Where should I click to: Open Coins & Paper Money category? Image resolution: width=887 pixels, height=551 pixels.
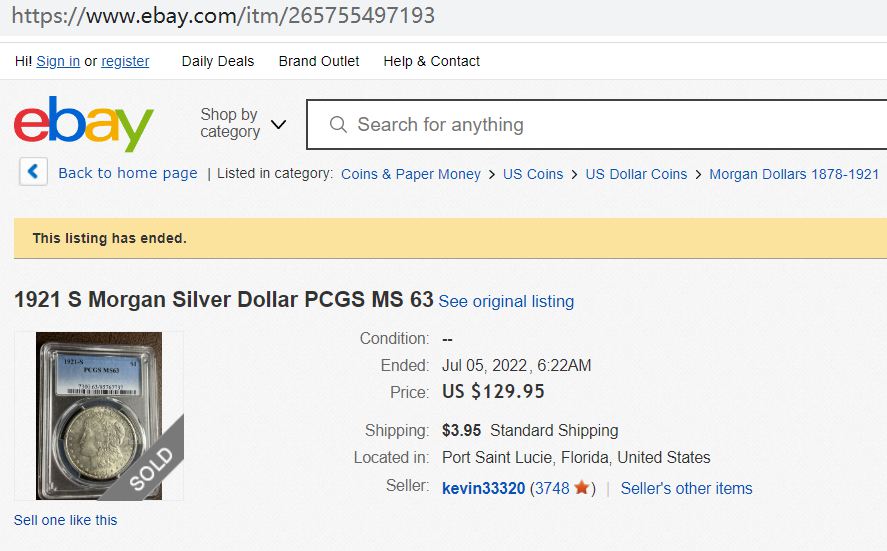tap(411, 174)
